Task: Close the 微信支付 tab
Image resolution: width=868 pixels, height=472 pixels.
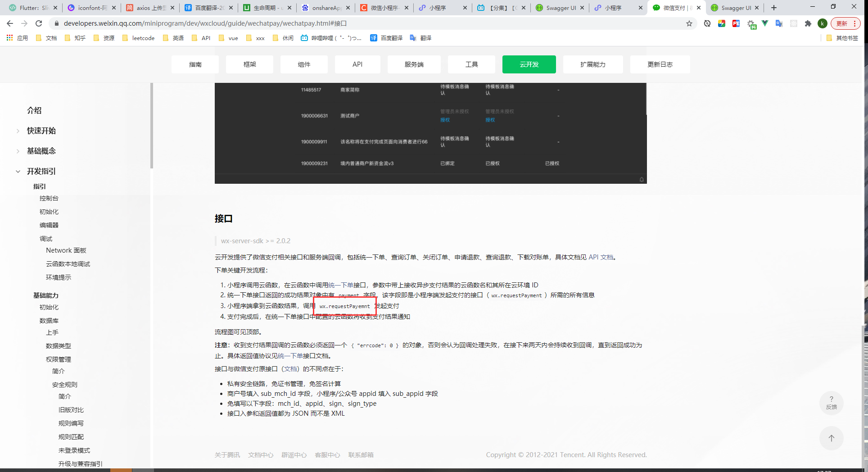Action: (699, 8)
